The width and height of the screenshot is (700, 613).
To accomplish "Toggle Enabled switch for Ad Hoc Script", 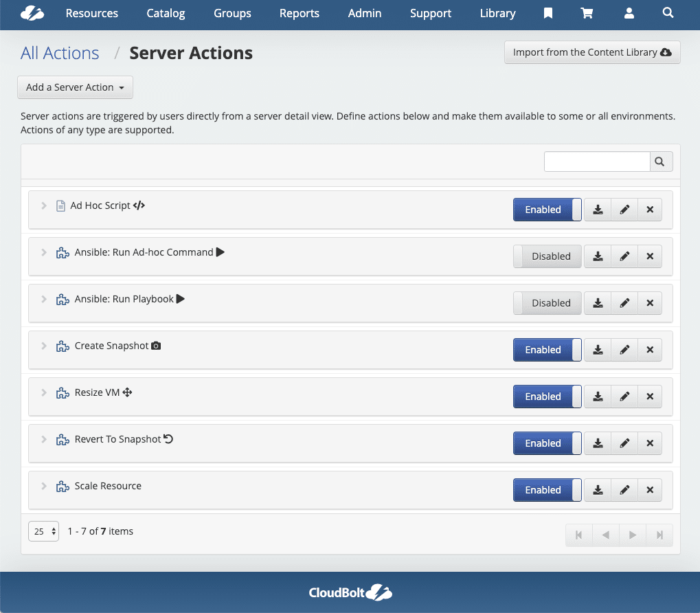I will (547, 210).
